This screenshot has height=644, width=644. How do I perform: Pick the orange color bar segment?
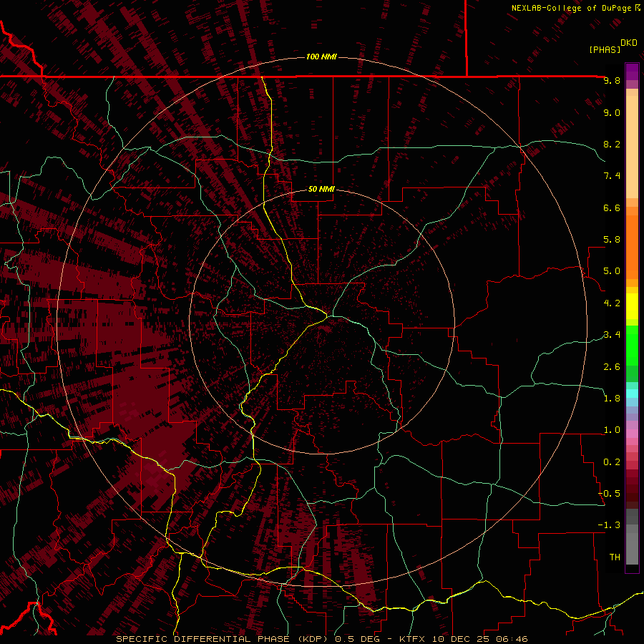tap(632, 248)
